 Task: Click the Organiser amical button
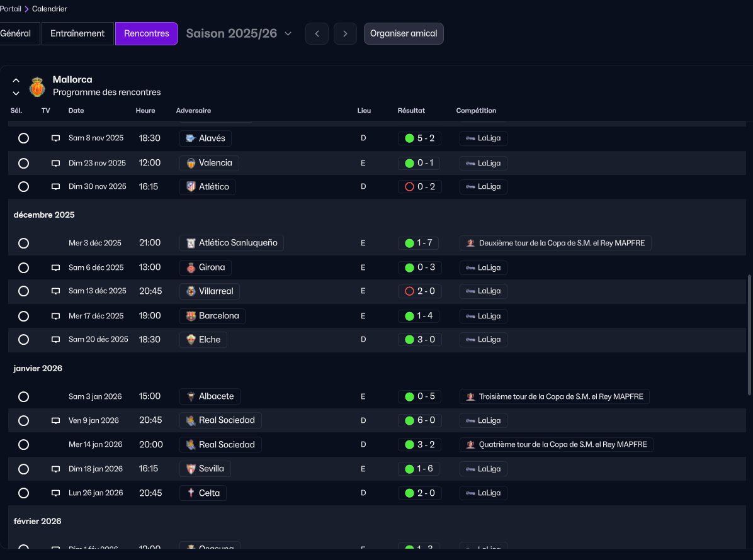coord(404,33)
